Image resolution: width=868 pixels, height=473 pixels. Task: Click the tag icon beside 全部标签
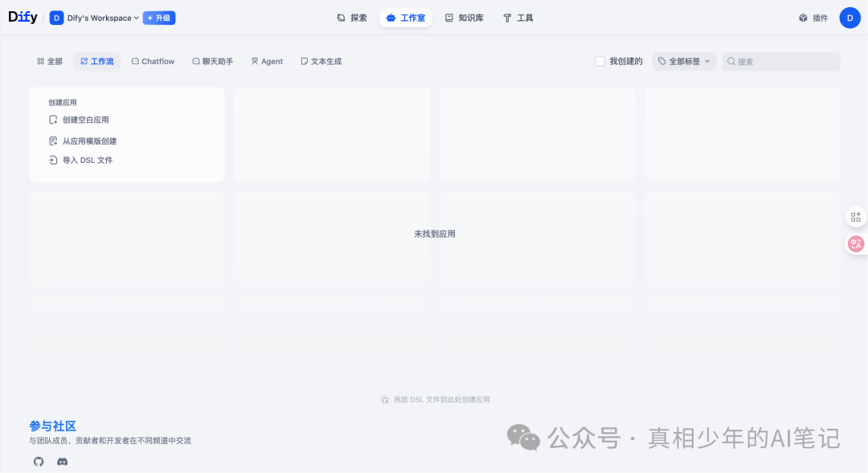(661, 61)
